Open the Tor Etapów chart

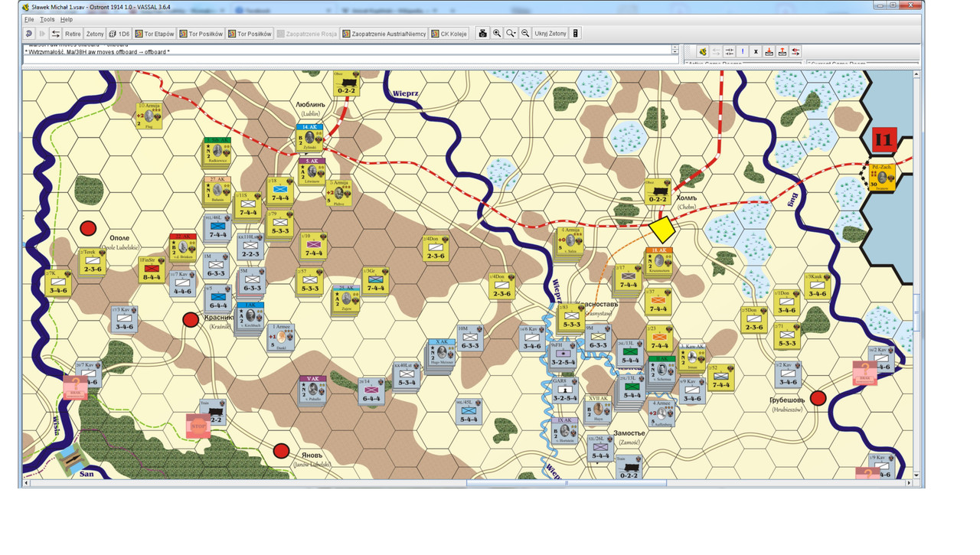pos(155,34)
